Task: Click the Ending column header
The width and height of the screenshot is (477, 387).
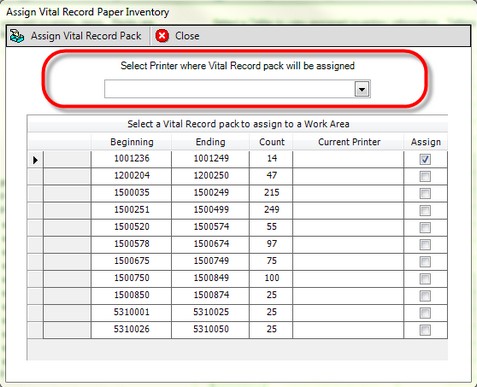Action: [210, 142]
